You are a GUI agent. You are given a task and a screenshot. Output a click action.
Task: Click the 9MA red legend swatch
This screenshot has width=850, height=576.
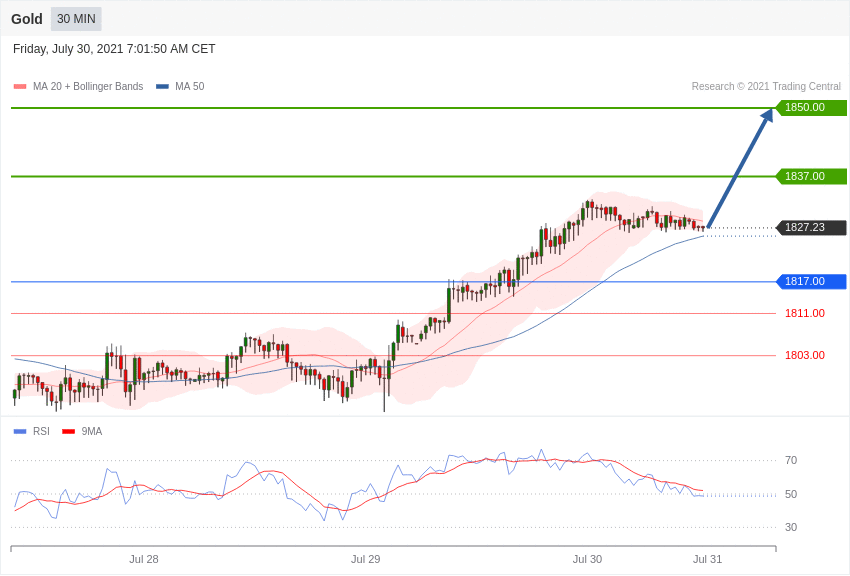tap(69, 431)
